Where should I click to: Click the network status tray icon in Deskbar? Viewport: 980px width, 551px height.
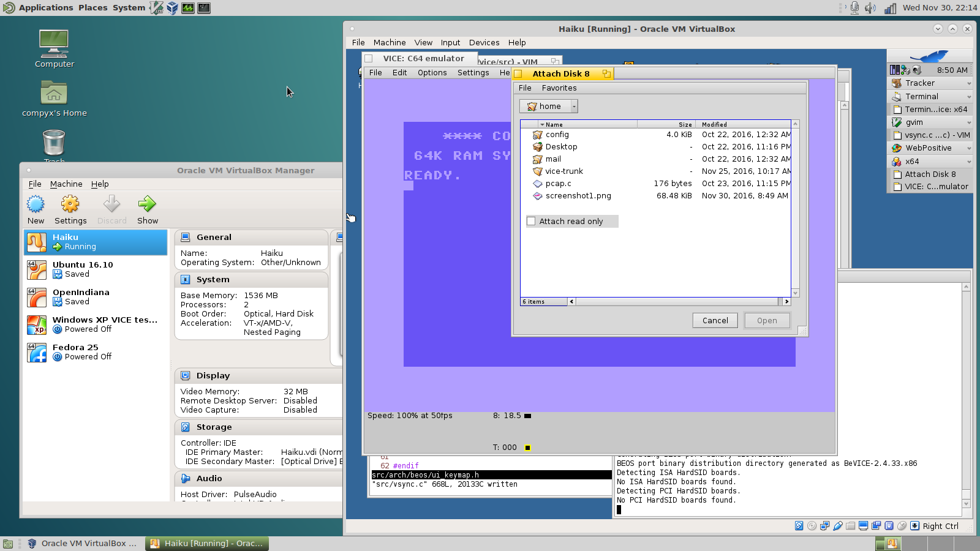905,70
